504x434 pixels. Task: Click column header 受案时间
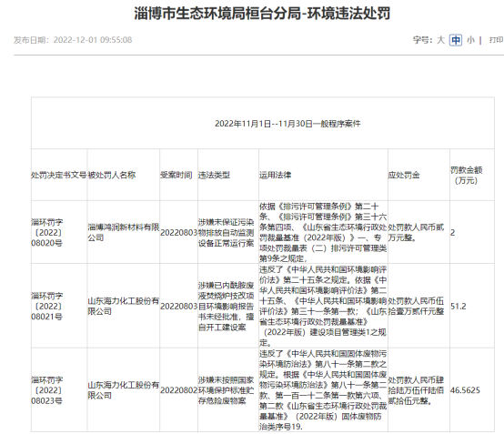(x=176, y=175)
